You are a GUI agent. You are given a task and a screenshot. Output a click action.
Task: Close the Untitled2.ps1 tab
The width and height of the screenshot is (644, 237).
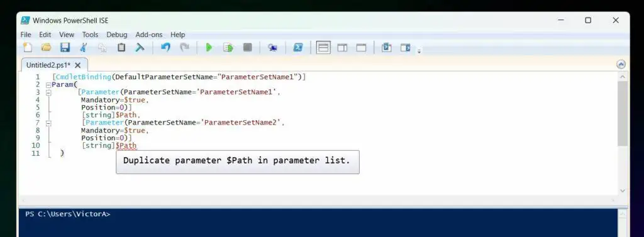point(77,65)
